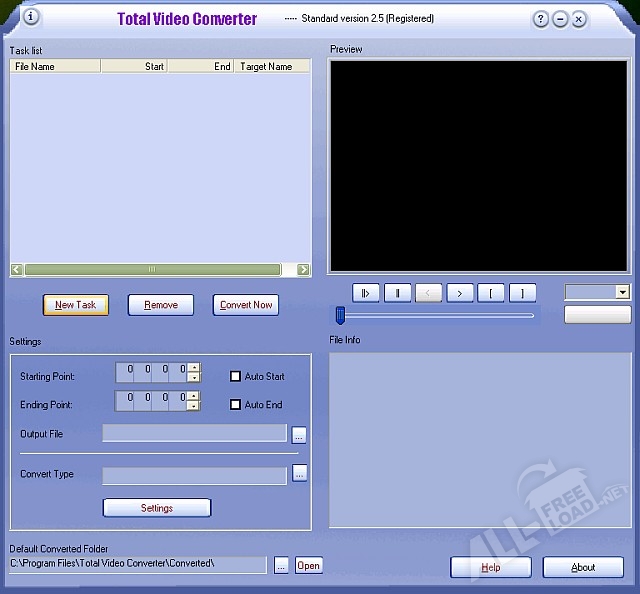Click the info icon in title bar

(30, 18)
